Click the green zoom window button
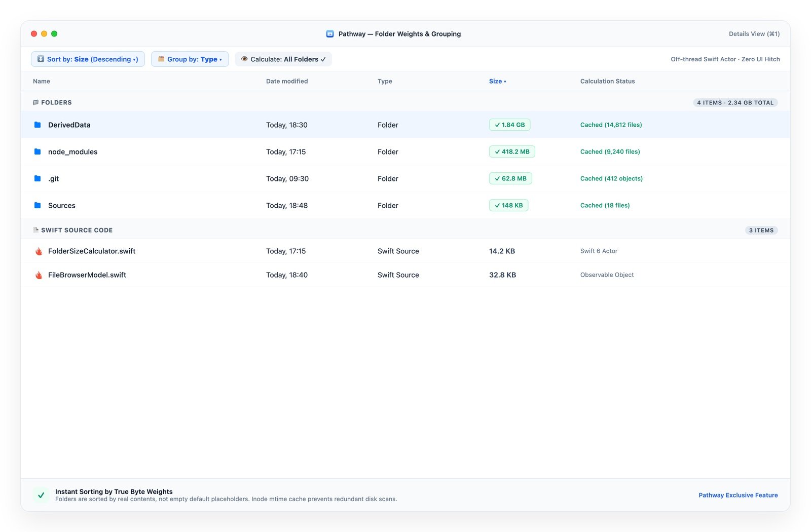 click(54, 34)
